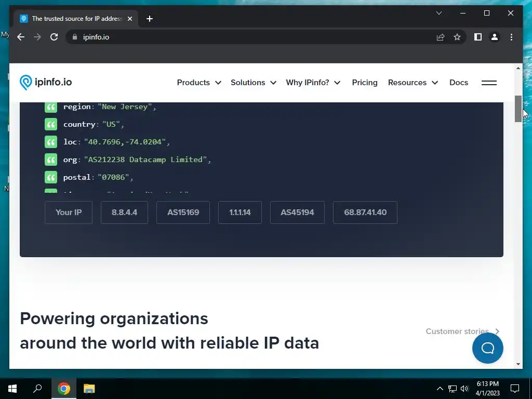Screen dimensions: 532x399
Task: Bookmark this tab with the star
Action: pyautogui.click(x=457, y=37)
